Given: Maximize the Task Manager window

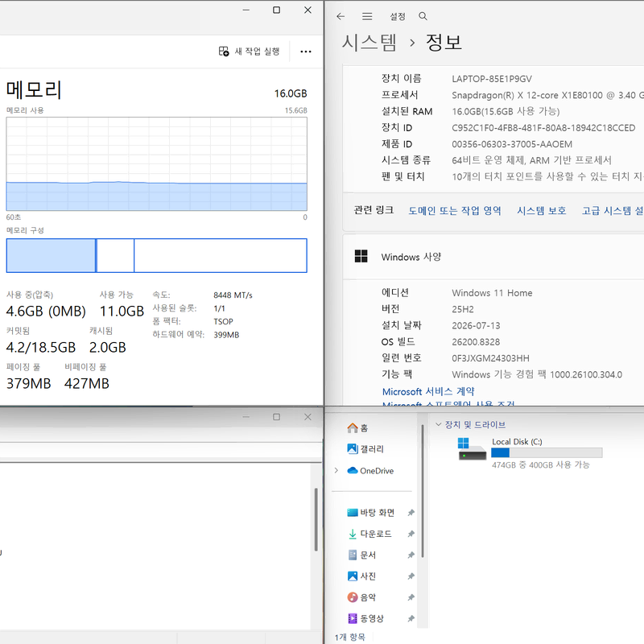Looking at the screenshot, I should (277, 10).
